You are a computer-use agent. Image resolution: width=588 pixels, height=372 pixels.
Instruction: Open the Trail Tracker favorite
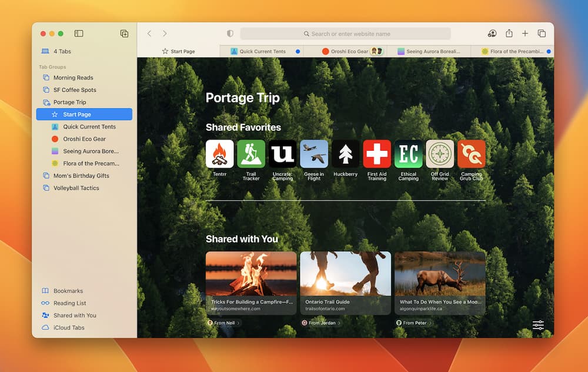(251, 154)
